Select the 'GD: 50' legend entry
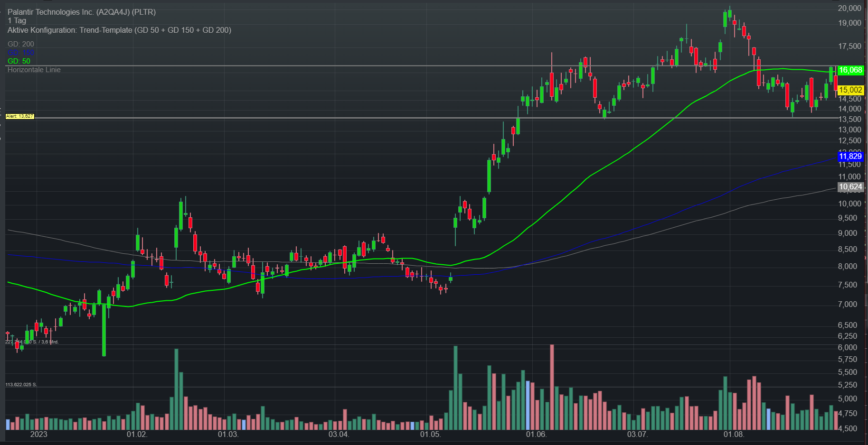The image size is (868, 445). [19, 61]
